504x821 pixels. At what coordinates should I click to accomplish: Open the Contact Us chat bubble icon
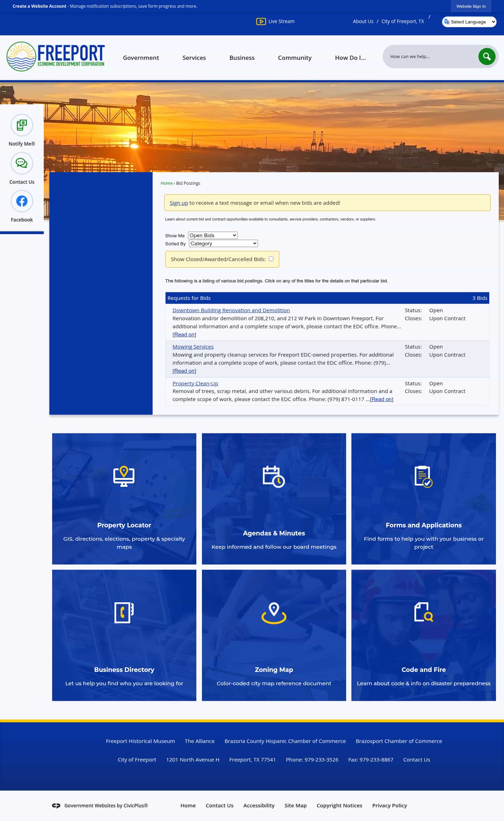[x=22, y=163]
